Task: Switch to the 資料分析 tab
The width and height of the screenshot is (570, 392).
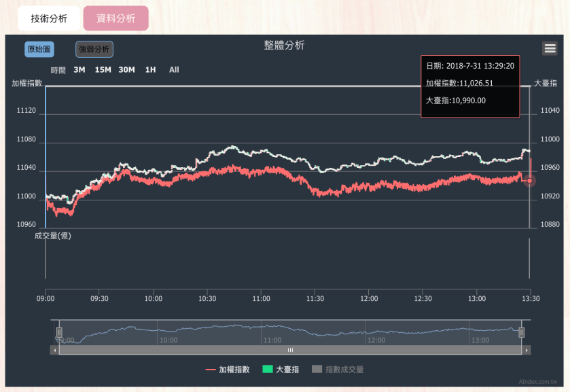Action: (115, 18)
